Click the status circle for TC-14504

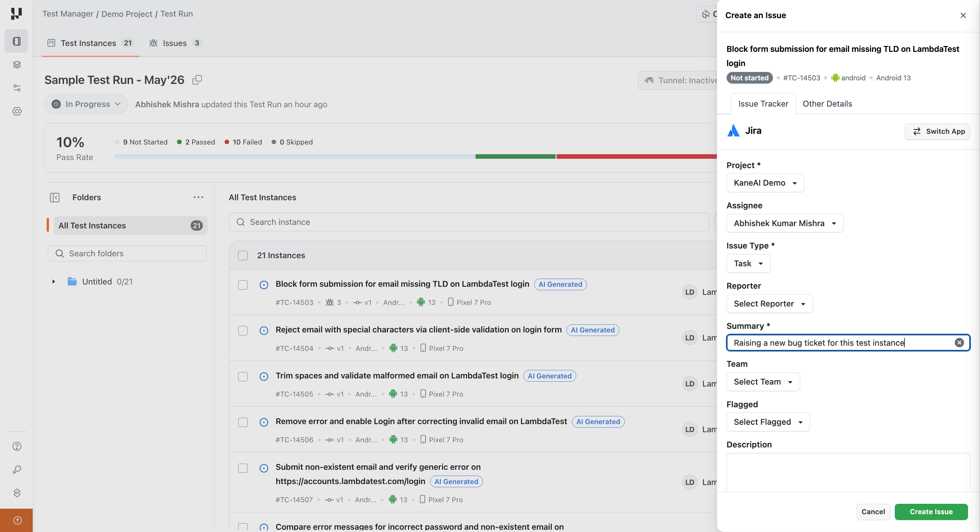pyautogui.click(x=264, y=330)
